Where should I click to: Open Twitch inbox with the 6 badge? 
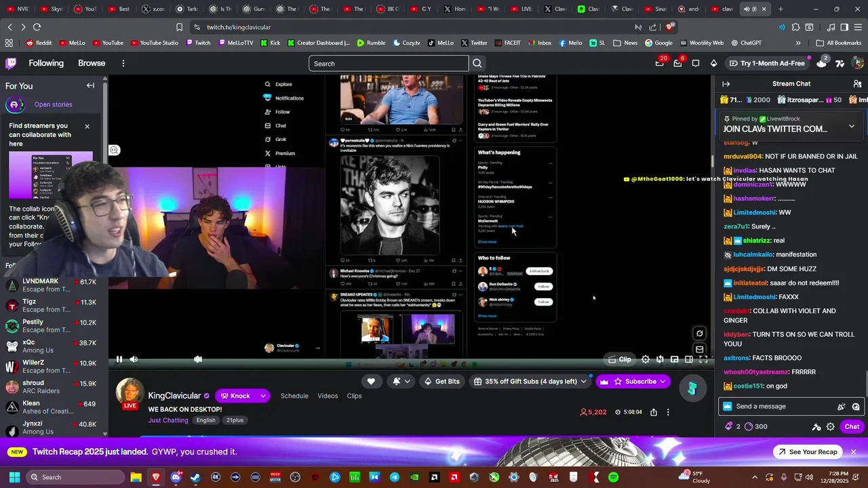click(677, 63)
